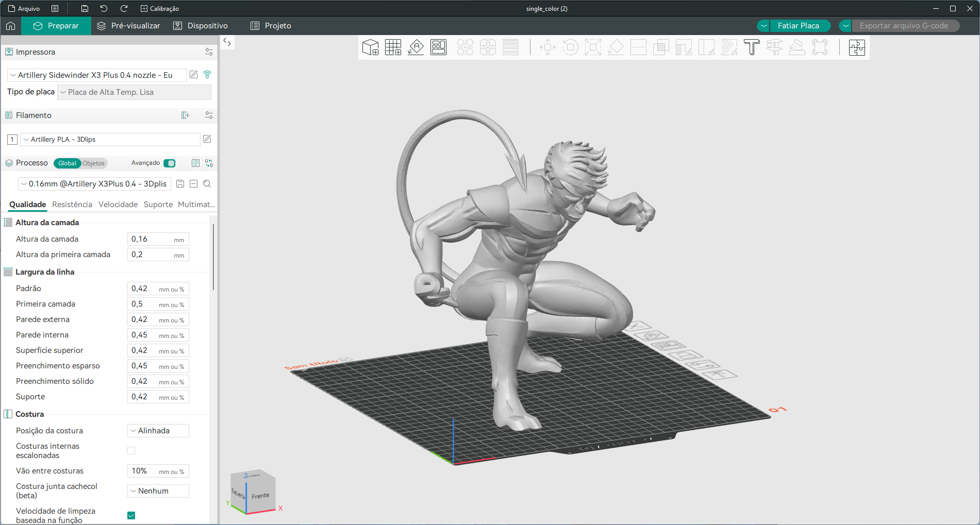
Task: Toggle the Avançado mode switch
Action: [x=170, y=163]
